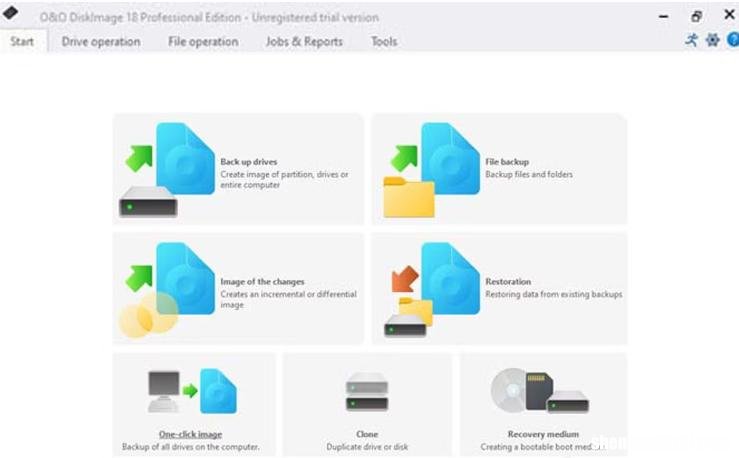This screenshot has height=458, width=739.
Task: Select the Start tab
Action: click(22, 41)
